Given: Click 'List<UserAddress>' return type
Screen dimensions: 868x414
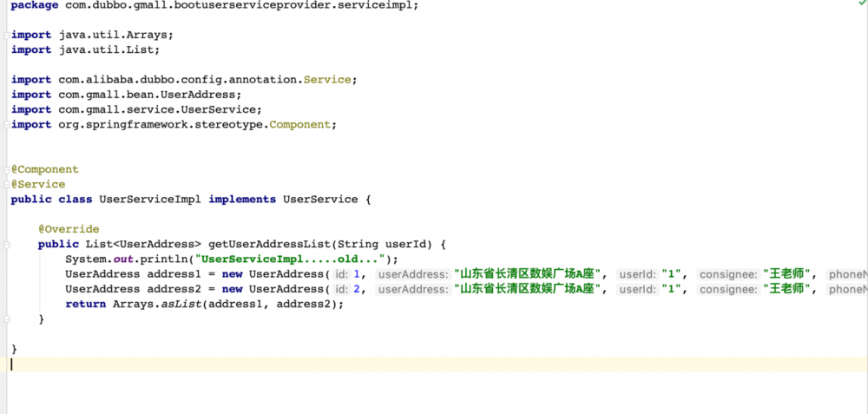Looking at the screenshot, I should tap(143, 244).
